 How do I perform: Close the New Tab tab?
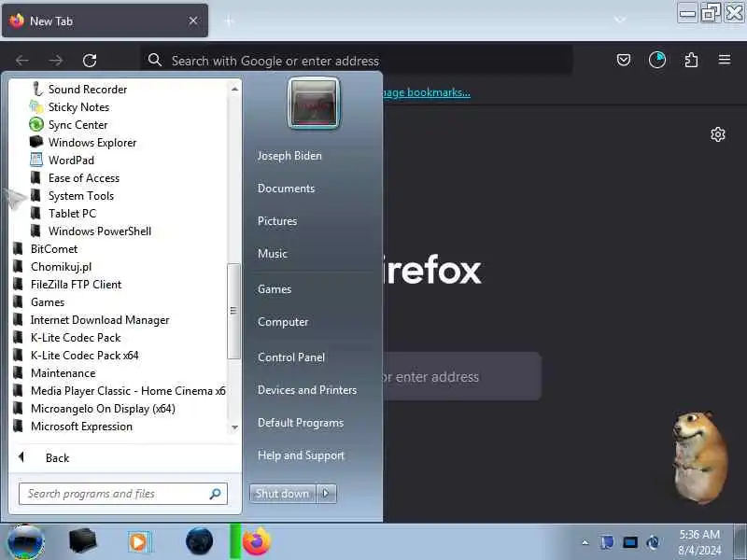(x=193, y=21)
